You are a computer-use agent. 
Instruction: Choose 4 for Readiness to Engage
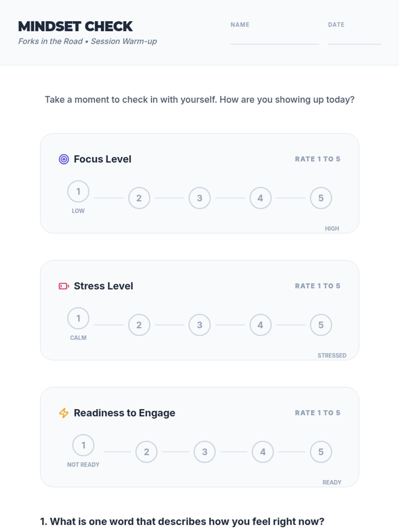263,452
